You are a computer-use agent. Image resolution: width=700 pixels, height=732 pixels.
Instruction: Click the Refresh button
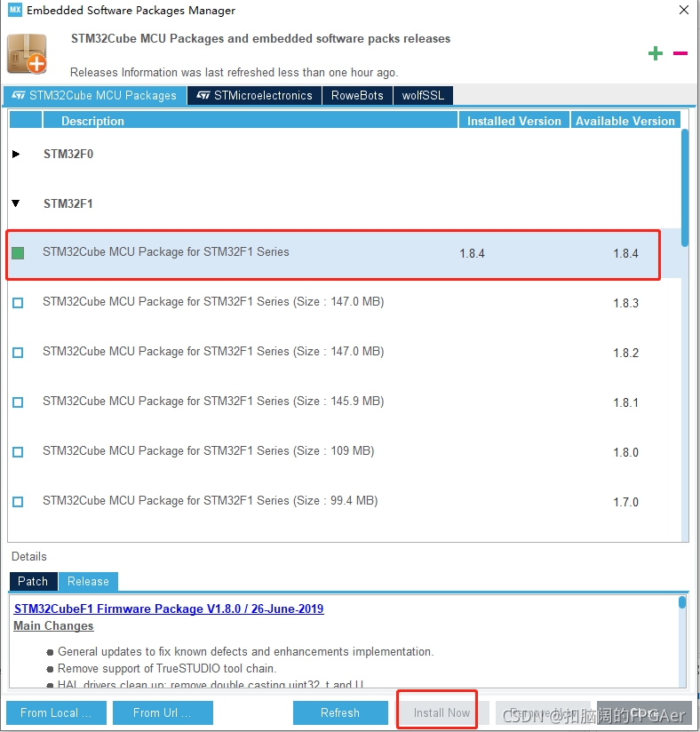pos(340,712)
